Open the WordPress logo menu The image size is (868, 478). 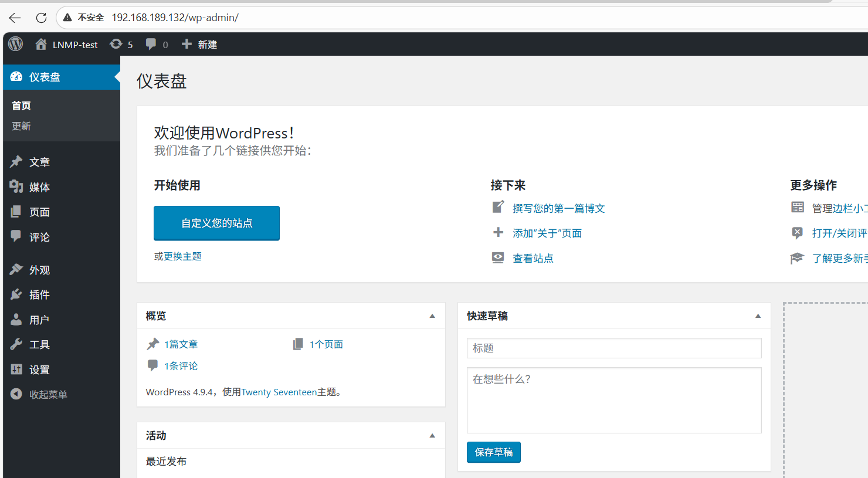point(16,44)
